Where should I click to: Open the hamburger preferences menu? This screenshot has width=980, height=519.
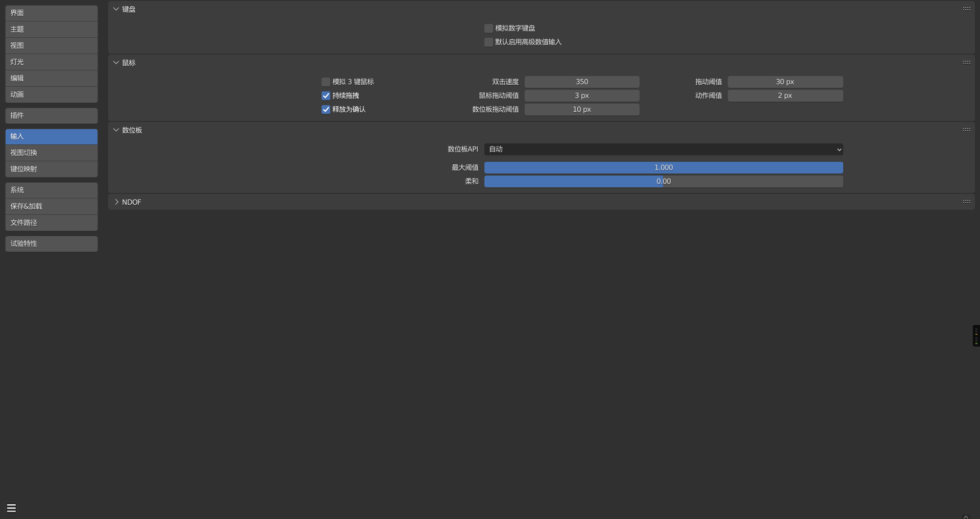coord(11,508)
